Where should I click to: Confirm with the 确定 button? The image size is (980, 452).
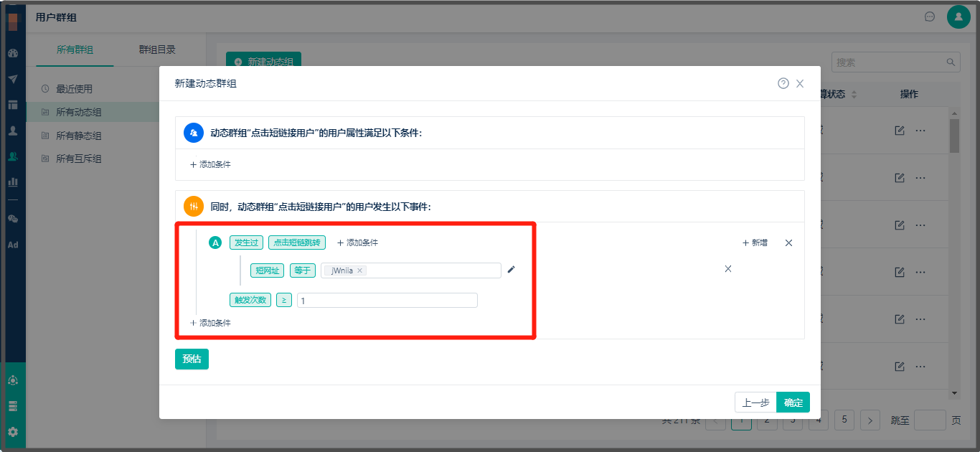793,402
